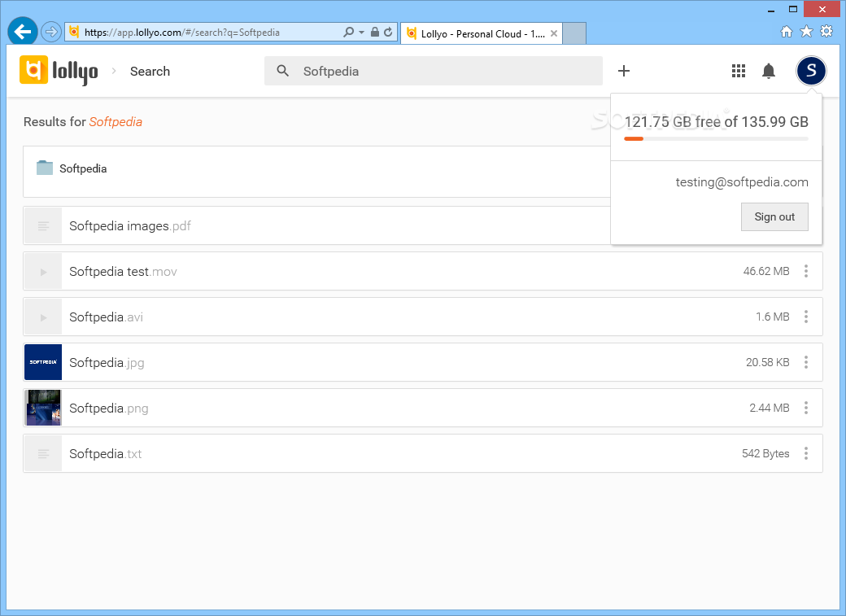This screenshot has height=616, width=846.
Task: Open notifications bell icon
Action: point(769,71)
